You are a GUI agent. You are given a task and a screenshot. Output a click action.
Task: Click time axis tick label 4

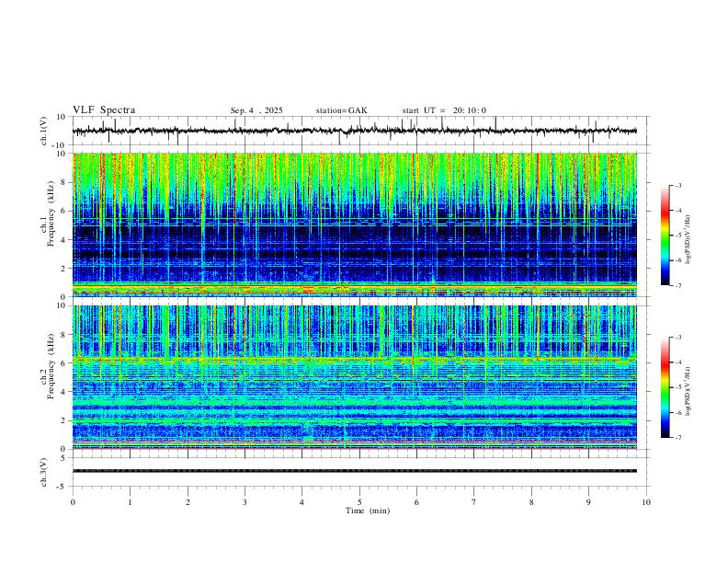pyautogui.click(x=302, y=502)
